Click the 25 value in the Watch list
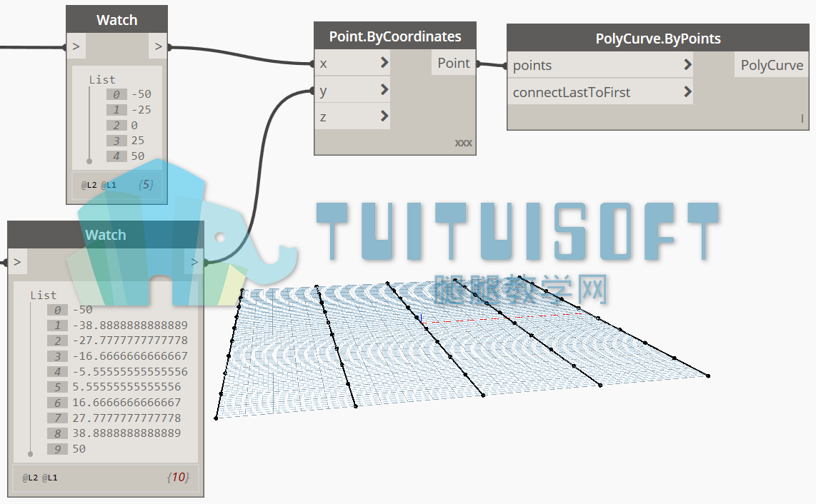Viewport: 816px width, 504px height. (x=137, y=141)
